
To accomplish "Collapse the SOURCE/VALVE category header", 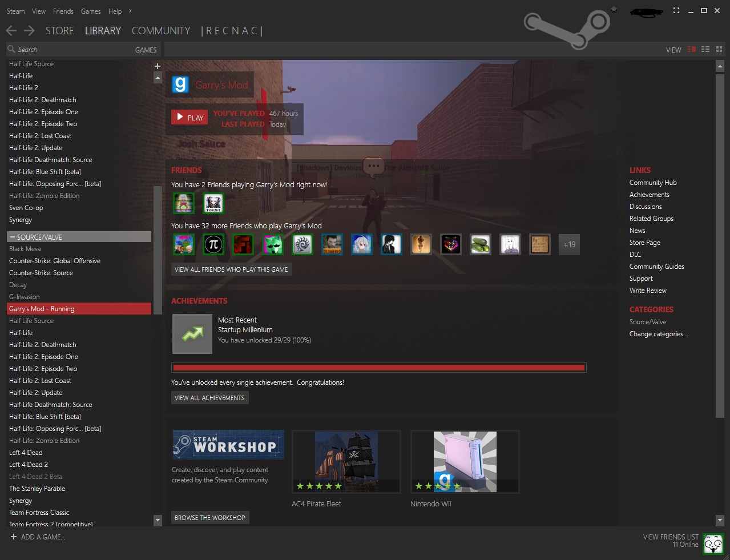I will pos(13,236).
